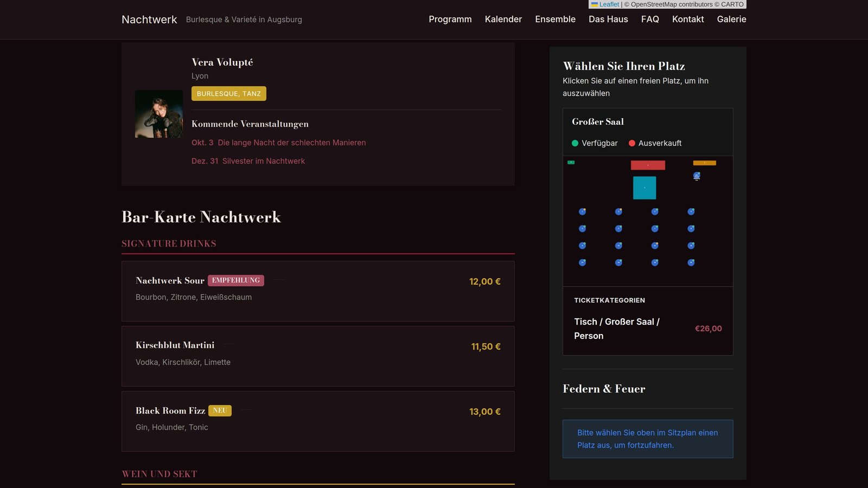Open the Okt. 3 Die lange Nacht event
868x488 pixels.
pos(279,143)
